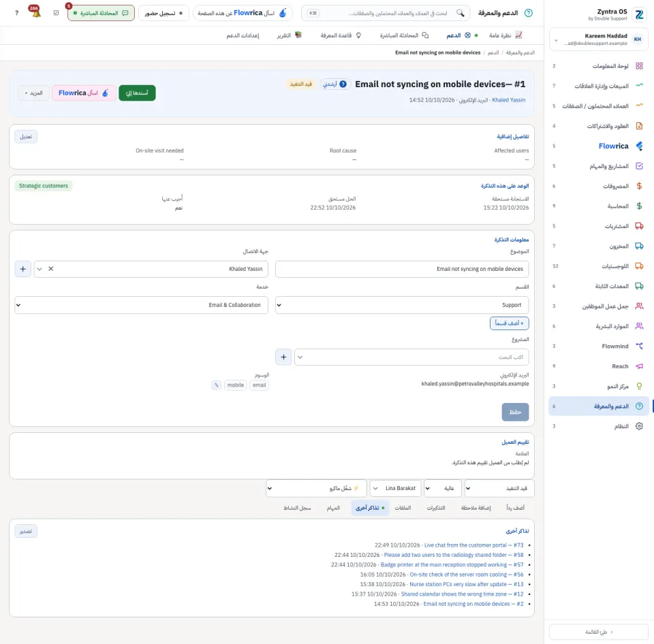Viewport: 654px width, 644px height.
Task: Open the Support department dropdown
Action: point(402,305)
